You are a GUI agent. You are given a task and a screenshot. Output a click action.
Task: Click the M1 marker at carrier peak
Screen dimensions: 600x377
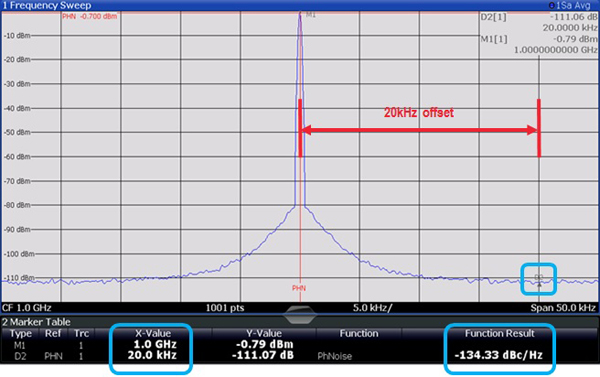point(310,15)
